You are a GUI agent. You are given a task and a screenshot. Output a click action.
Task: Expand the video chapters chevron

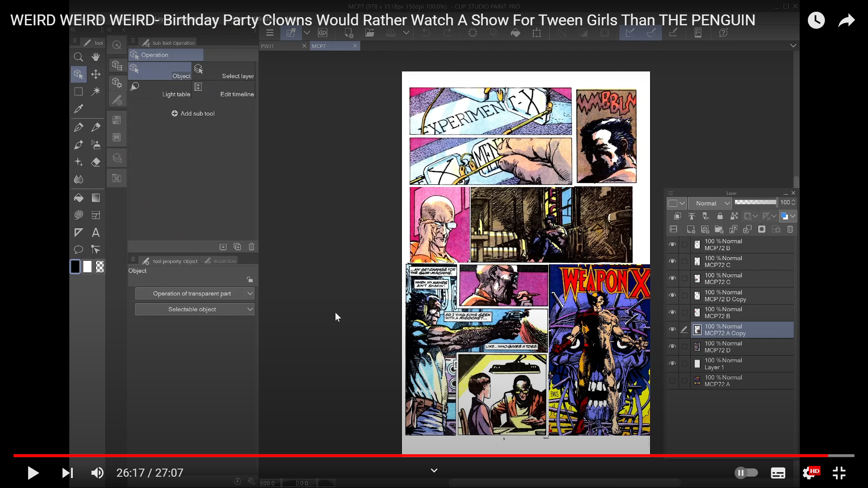(434, 470)
